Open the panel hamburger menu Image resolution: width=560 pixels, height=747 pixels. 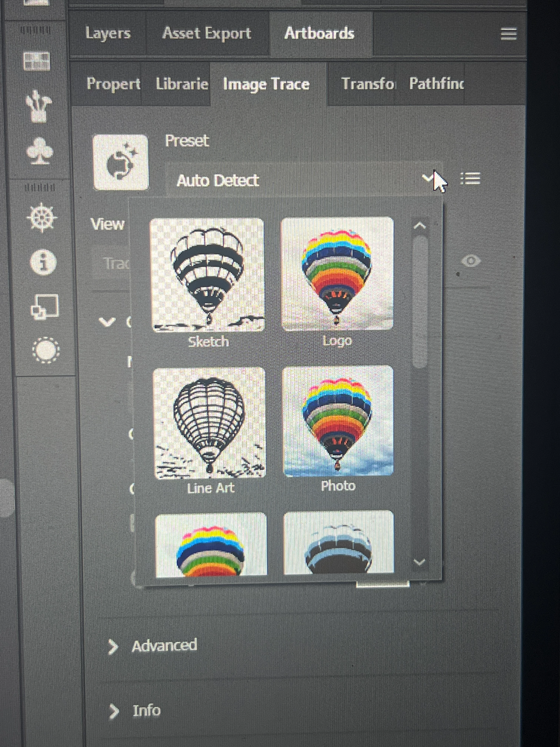(508, 34)
